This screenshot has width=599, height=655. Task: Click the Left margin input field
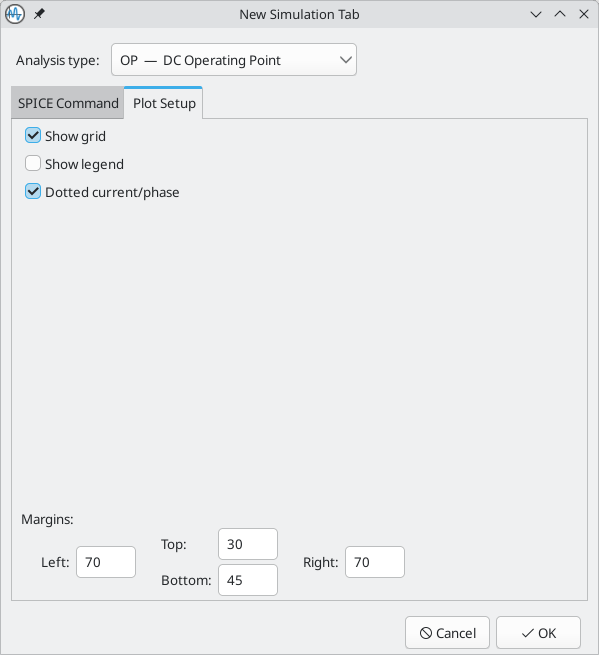point(106,562)
